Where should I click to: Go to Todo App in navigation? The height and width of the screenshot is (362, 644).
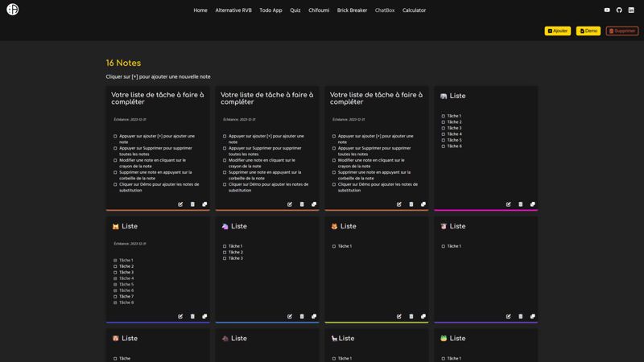click(x=270, y=10)
